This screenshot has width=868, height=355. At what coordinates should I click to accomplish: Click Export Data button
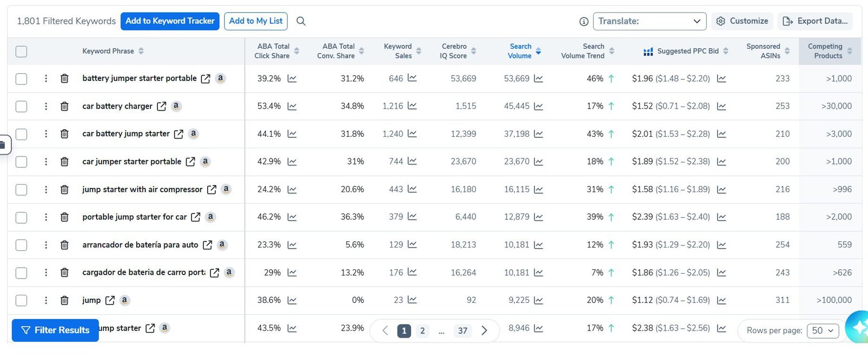point(815,21)
